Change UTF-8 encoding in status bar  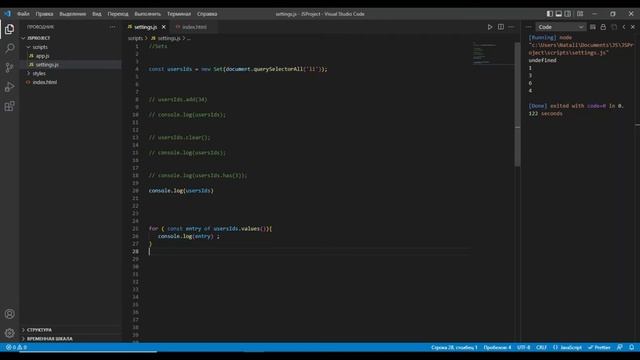(523, 347)
